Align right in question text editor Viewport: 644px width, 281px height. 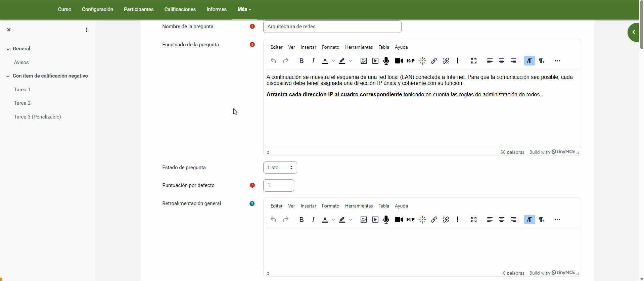(513, 61)
